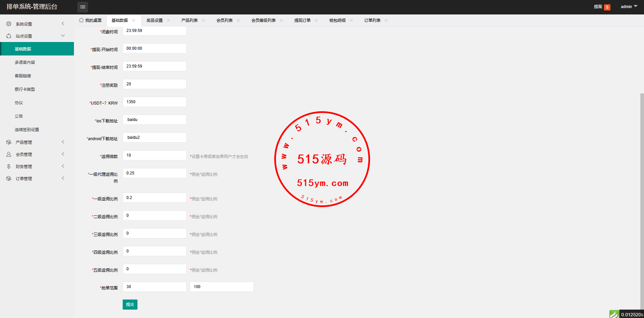The height and width of the screenshot is (318, 644).
Task: Expand the 财务管理 menu arrow
Action: click(x=63, y=166)
